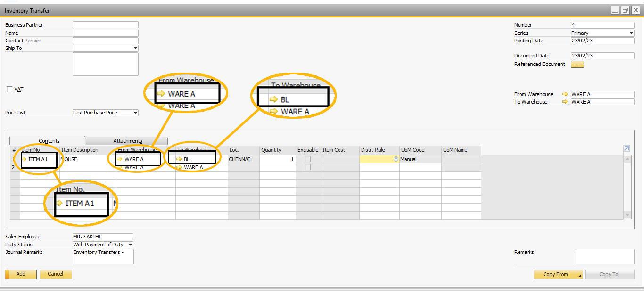Click the Add button
The image size is (644, 294).
21,274
